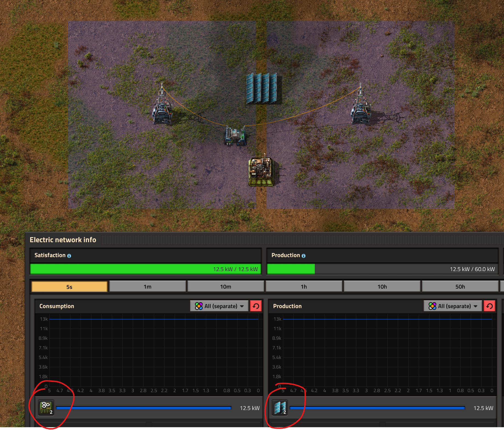504x430 pixels.
Task: Click the blue production bar for solar panels
Action: click(x=377, y=408)
